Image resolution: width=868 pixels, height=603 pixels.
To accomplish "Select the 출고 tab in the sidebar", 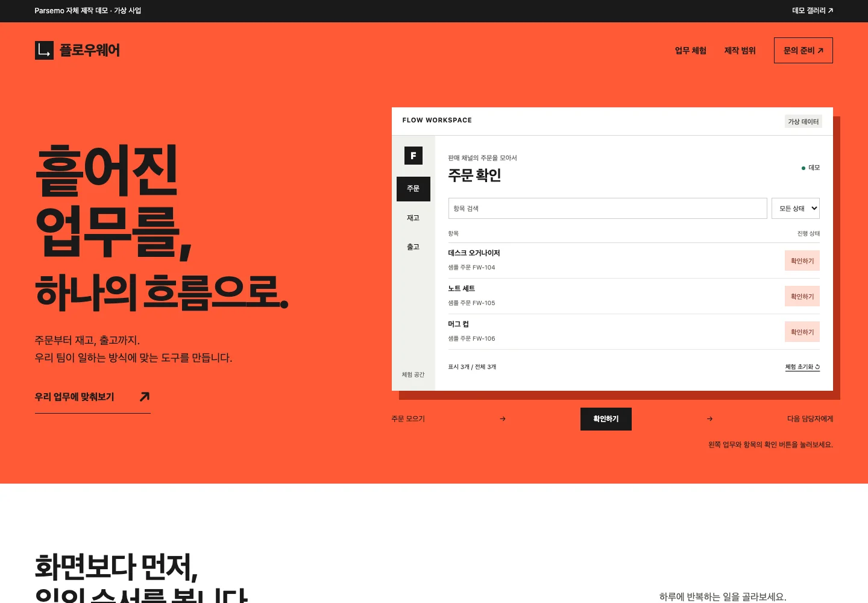I will pyautogui.click(x=414, y=247).
